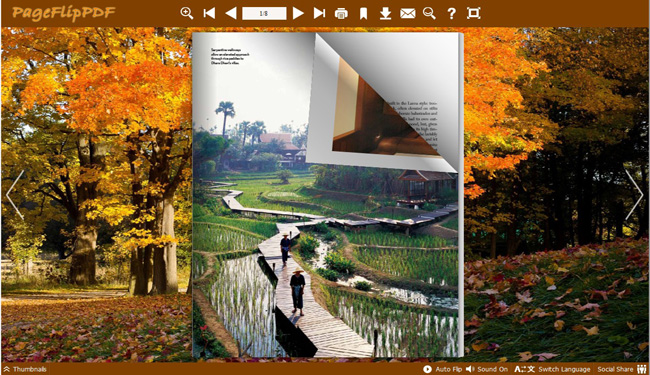
Task: Jump to the last page
Action: (319, 13)
